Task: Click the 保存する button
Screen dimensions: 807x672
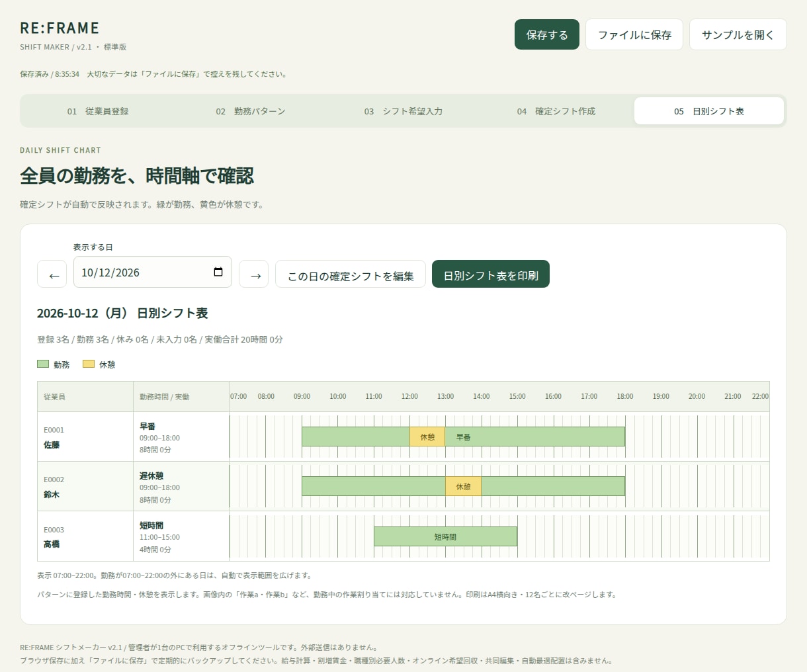Action: [547, 34]
